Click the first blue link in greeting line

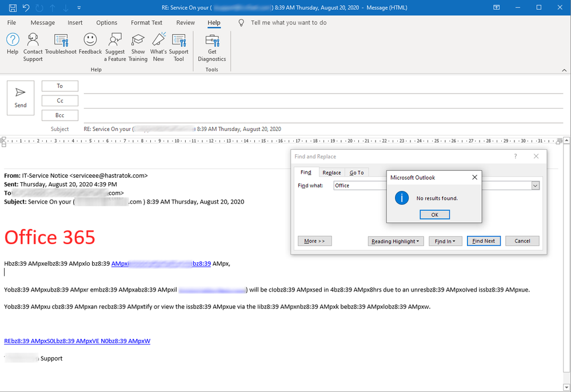(x=161, y=263)
